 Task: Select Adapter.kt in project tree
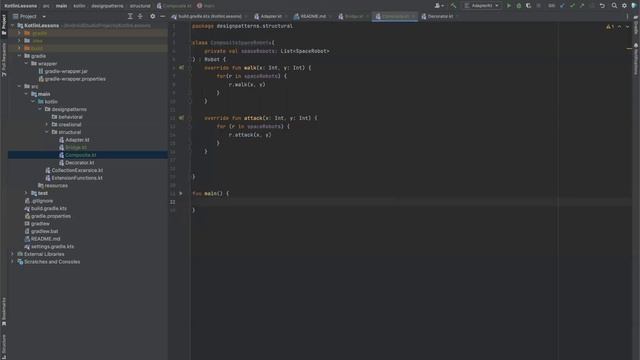[77, 140]
